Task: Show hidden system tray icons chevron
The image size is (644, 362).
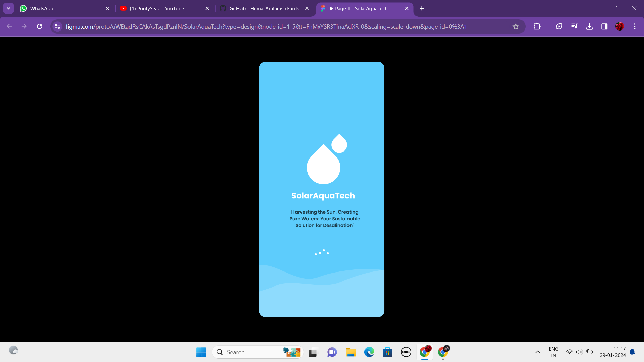Action: point(537,352)
